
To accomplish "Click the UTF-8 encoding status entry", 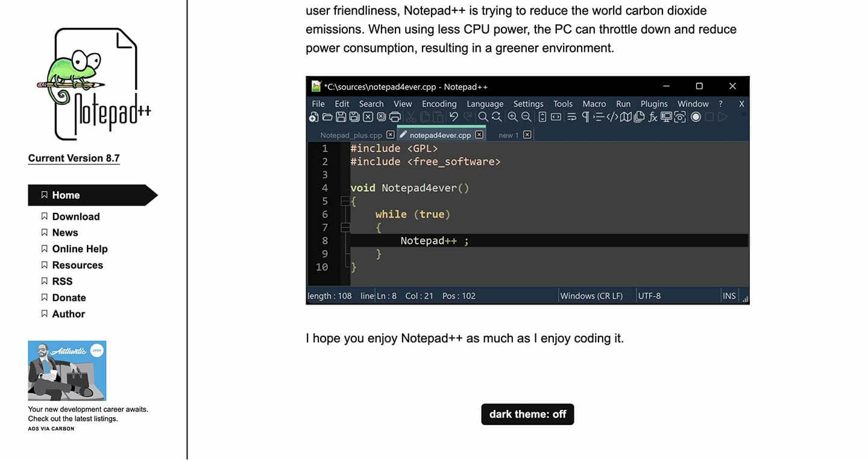I will [649, 296].
